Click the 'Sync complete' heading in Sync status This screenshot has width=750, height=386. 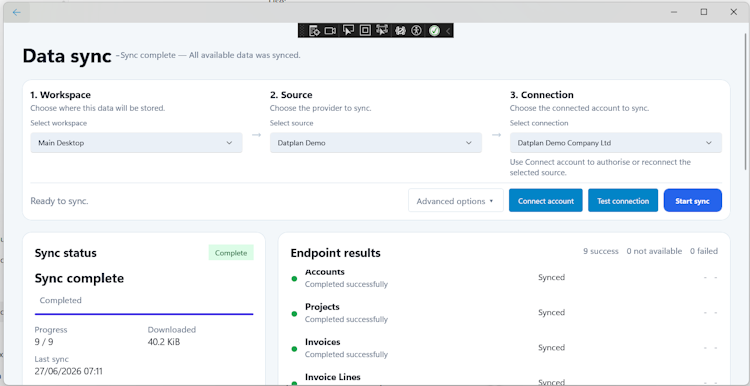coord(79,278)
